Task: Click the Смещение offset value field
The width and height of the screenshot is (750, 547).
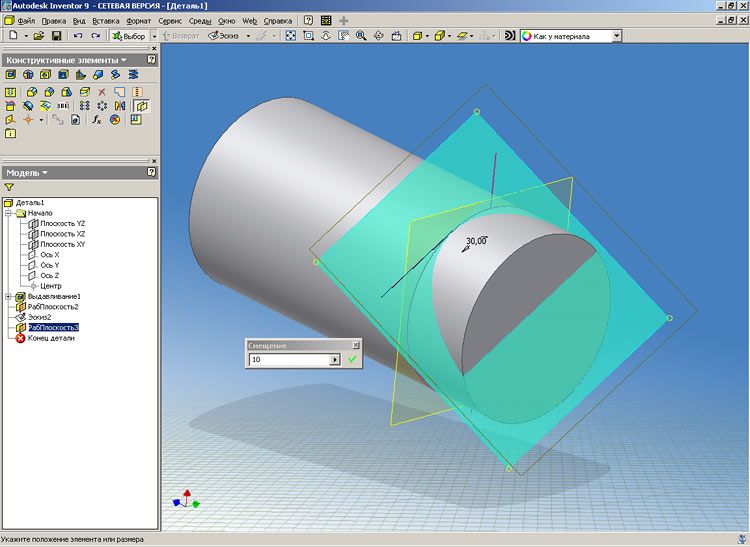Action: pos(289,360)
